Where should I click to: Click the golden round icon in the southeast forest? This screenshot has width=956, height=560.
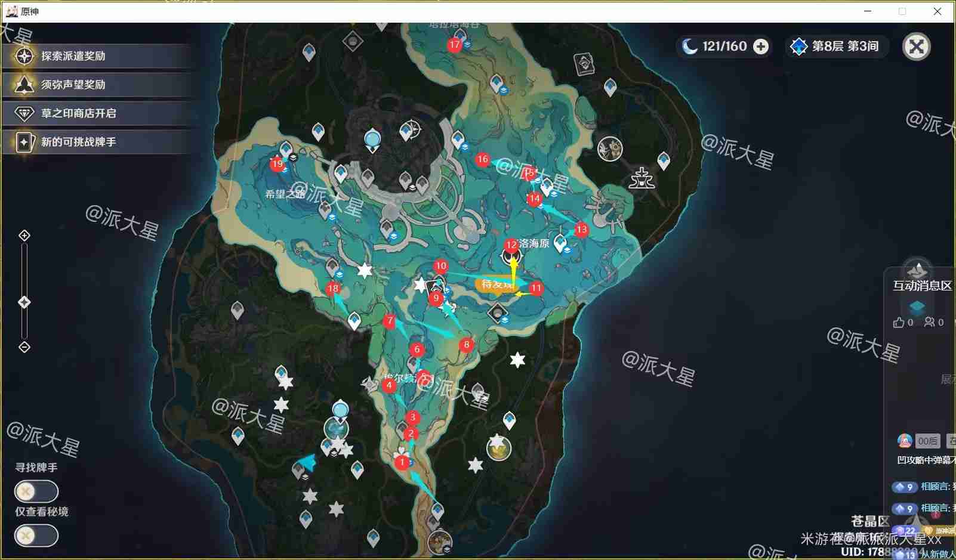[x=499, y=448]
